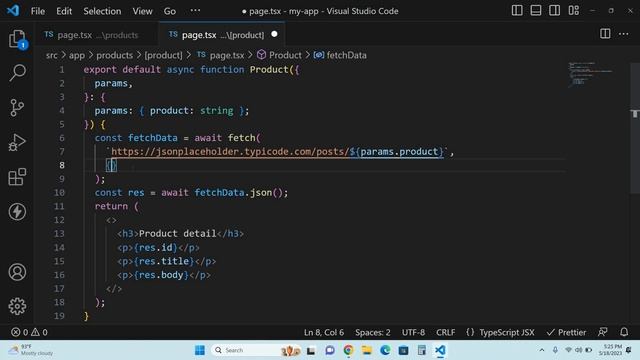Expand hidden menus via title bar ellipsis
Screen dimensions: 640x360
point(195,10)
